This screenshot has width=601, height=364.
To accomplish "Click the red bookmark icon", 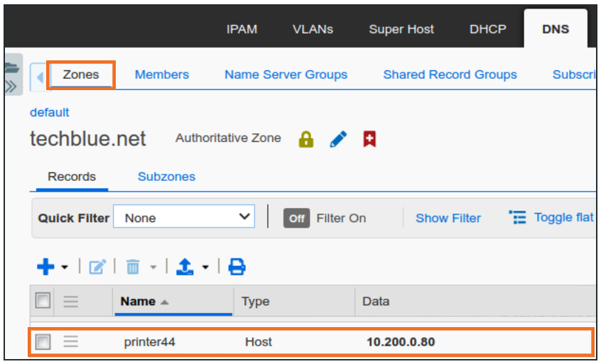I will (x=369, y=139).
